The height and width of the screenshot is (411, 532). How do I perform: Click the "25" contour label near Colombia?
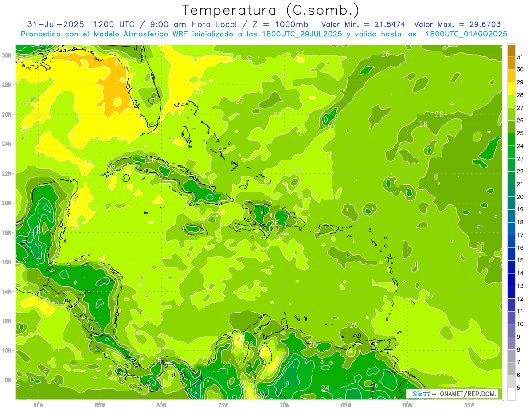tap(227, 365)
